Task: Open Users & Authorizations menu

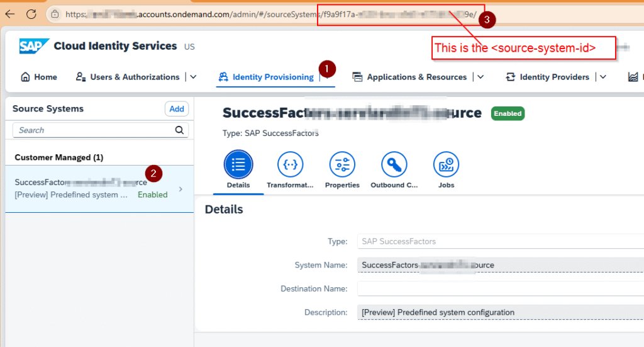Action: point(128,77)
